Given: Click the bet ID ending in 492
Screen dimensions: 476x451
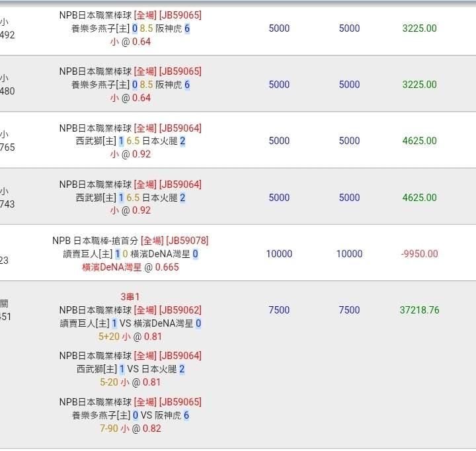Looking at the screenshot, I should pyautogui.click(x=7, y=35).
